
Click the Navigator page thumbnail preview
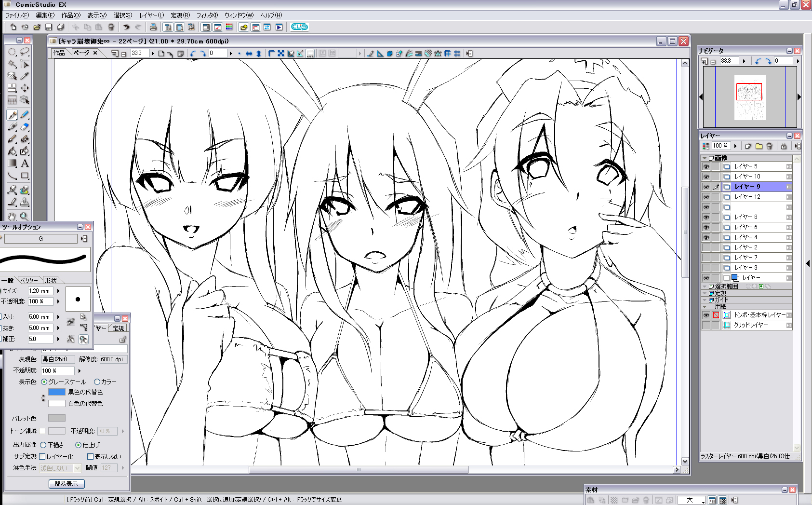pyautogui.click(x=750, y=97)
